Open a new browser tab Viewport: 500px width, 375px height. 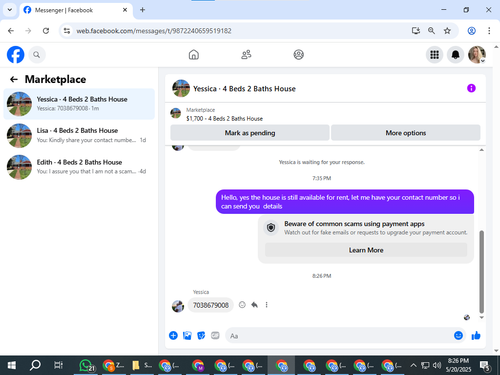pos(142,10)
